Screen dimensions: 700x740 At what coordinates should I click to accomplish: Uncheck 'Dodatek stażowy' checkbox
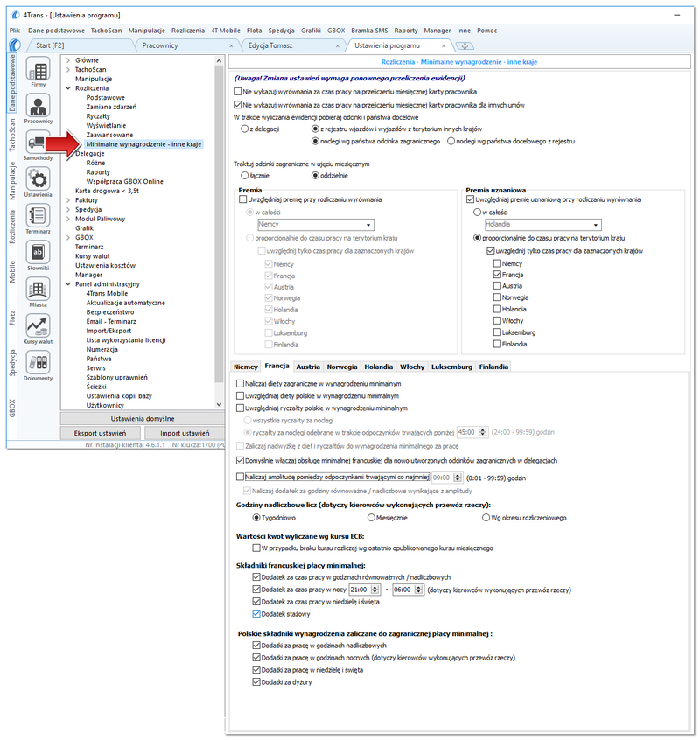pos(256,614)
